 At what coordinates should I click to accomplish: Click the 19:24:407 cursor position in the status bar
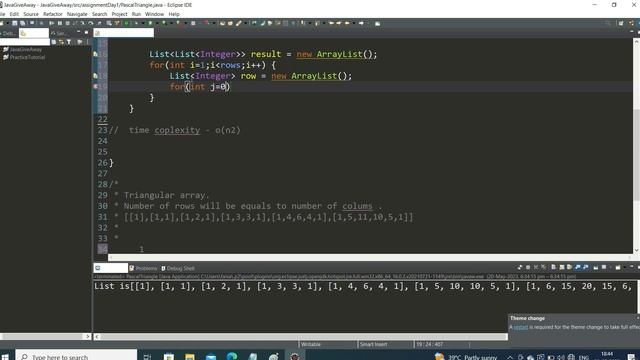429,344
